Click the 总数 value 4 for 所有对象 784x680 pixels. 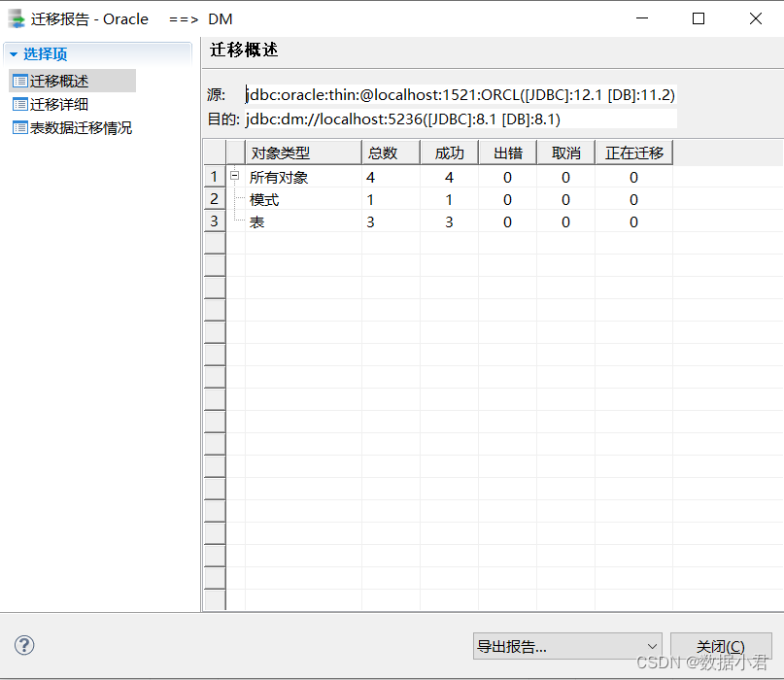(x=370, y=177)
